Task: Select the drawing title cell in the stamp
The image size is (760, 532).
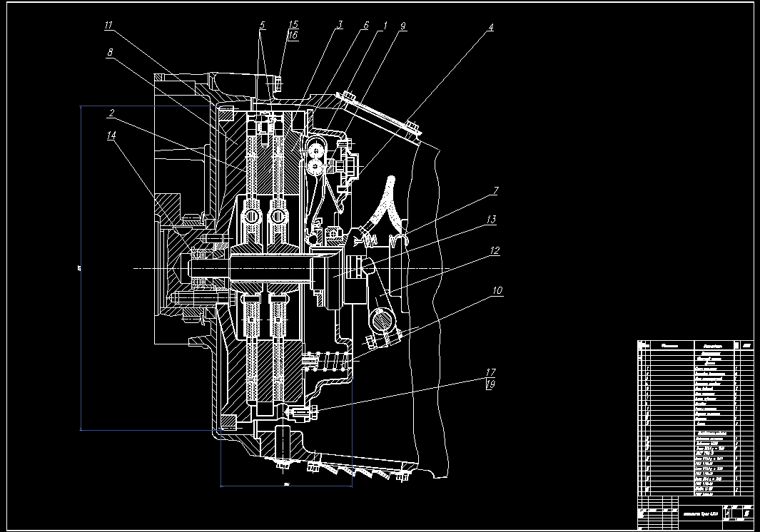Action: tap(700, 513)
